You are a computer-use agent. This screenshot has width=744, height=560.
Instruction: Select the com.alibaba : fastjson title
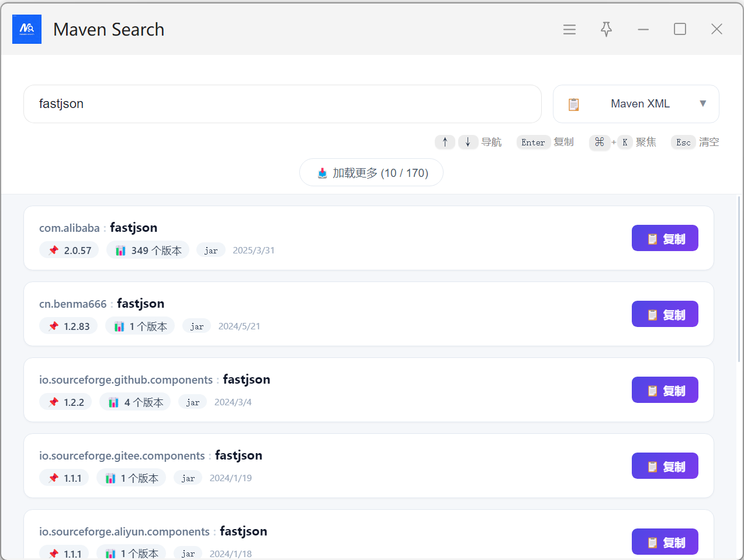tap(98, 228)
